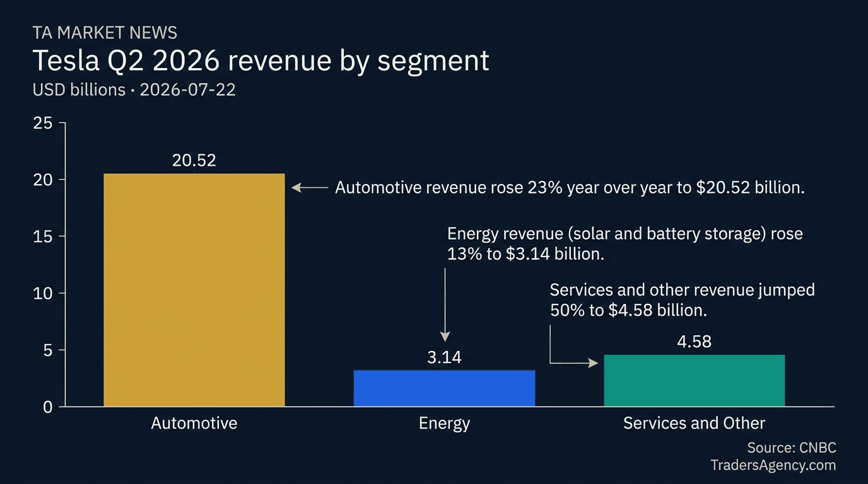
Task: Click the Services revenue jumped 50% annotation
Action: [x=683, y=300]
